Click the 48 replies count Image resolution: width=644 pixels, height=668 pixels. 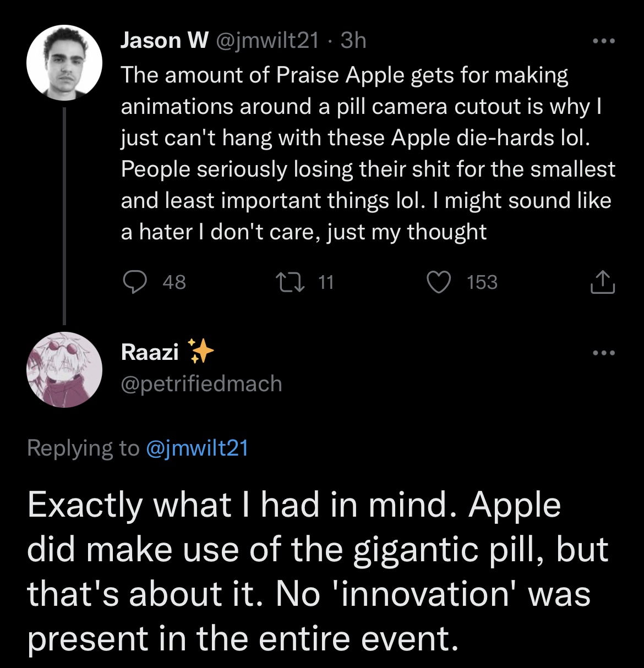coord(174,282)
